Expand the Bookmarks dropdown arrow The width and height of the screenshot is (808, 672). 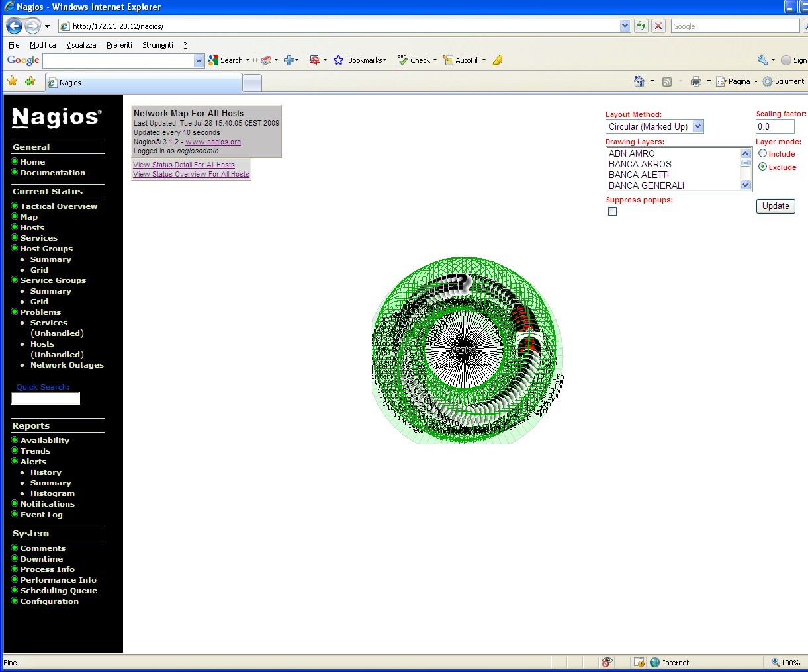(384, 60)
